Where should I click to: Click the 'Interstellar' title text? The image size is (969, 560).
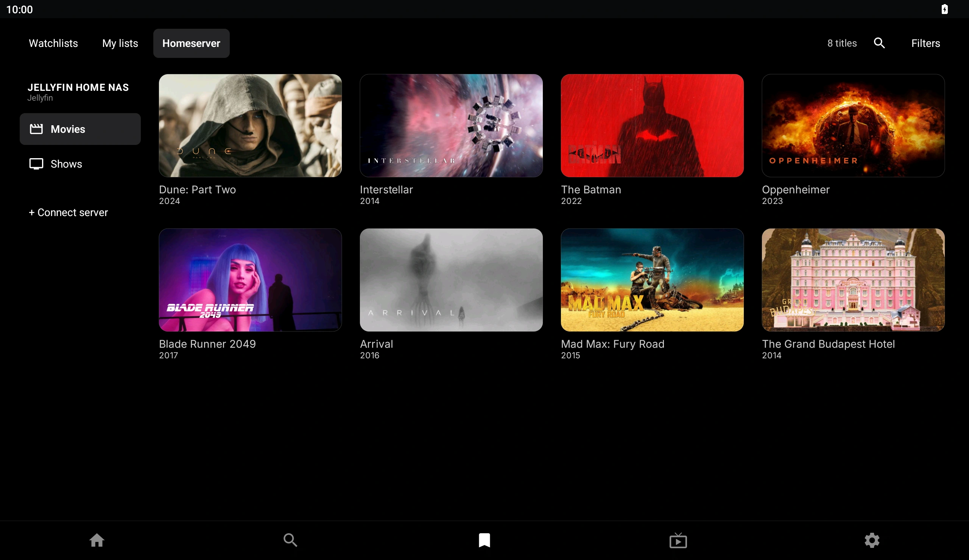pyautogui.click(x=386, y=190)
